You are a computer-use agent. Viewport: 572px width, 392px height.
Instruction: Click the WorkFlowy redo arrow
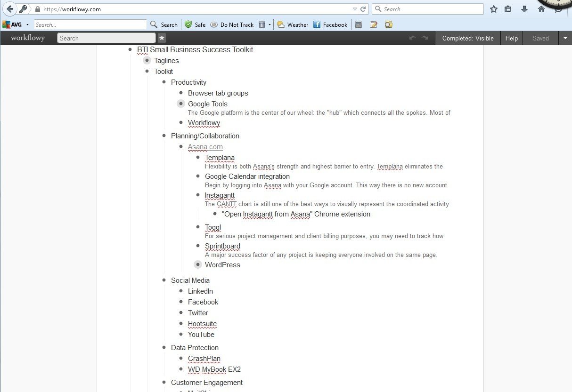pyautogui.click(x=425, y=38)
